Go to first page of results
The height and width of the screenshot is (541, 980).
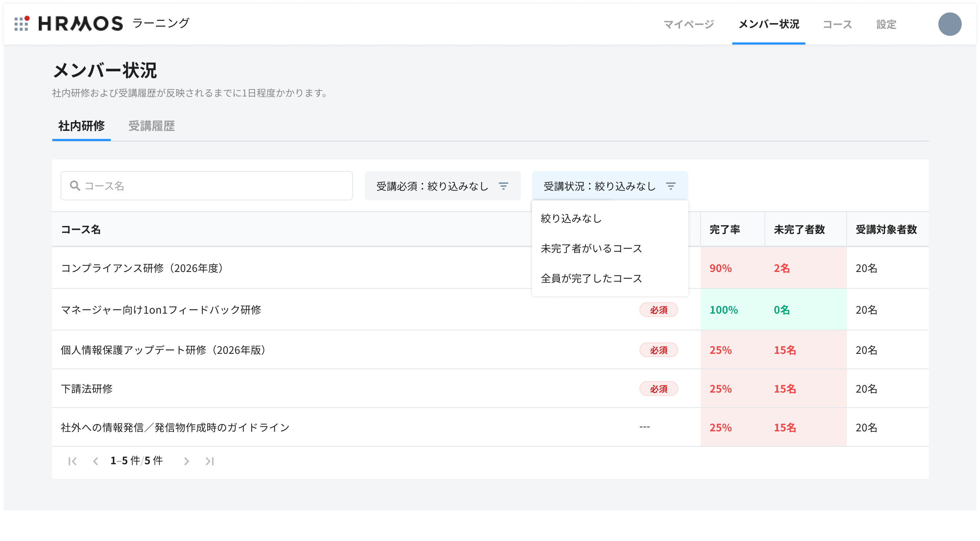coord(72,461)
